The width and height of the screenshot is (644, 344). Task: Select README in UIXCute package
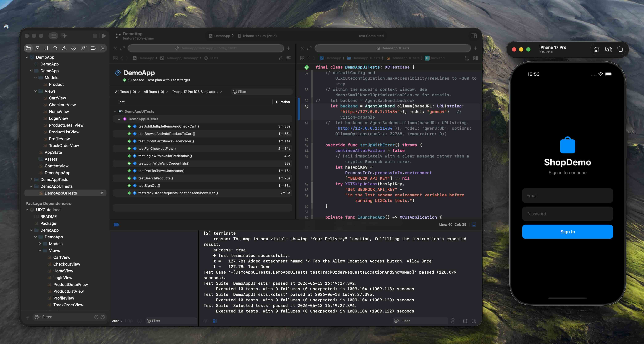pos(48,217)
